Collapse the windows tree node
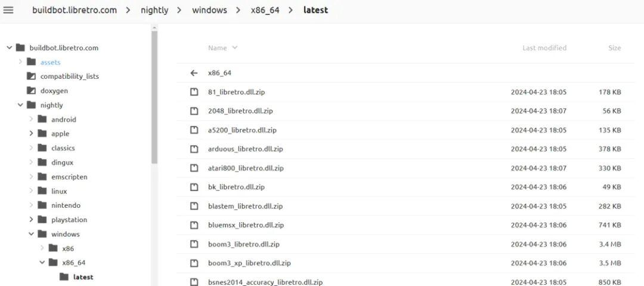This screenshot has height=286, width=644. 31,233
